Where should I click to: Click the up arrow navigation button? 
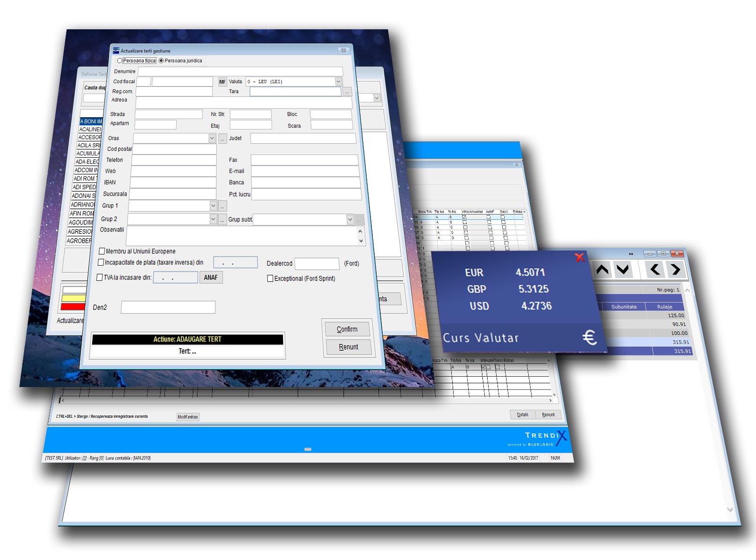click(602, 270)
